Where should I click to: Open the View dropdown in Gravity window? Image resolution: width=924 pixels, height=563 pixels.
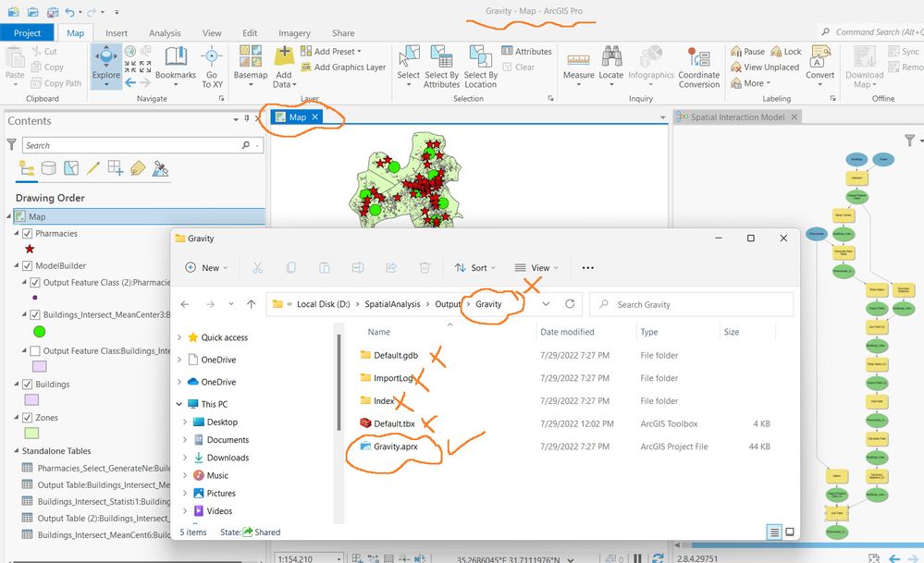pos(536,267)
